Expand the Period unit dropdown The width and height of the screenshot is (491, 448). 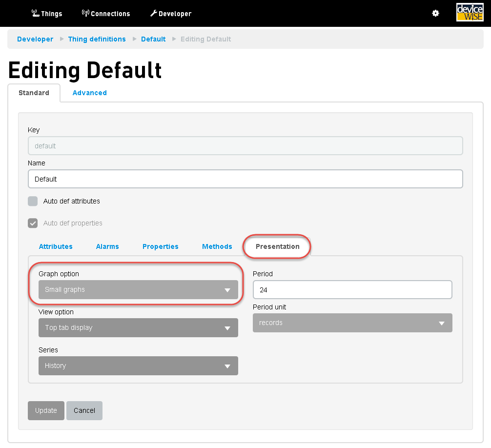click(x=352, y=323)
